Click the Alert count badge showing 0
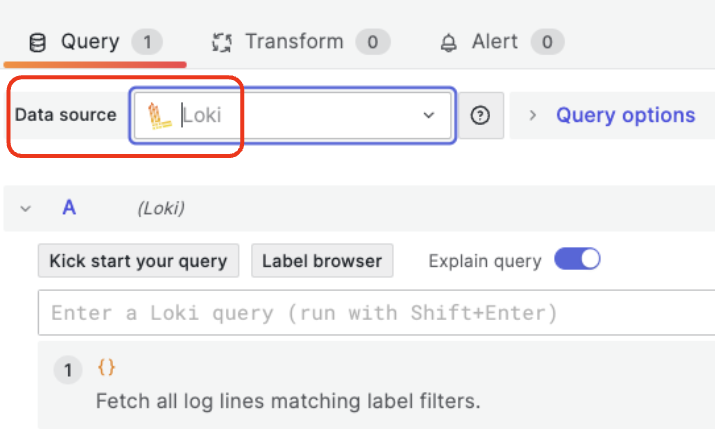 [x=547, y=42]
